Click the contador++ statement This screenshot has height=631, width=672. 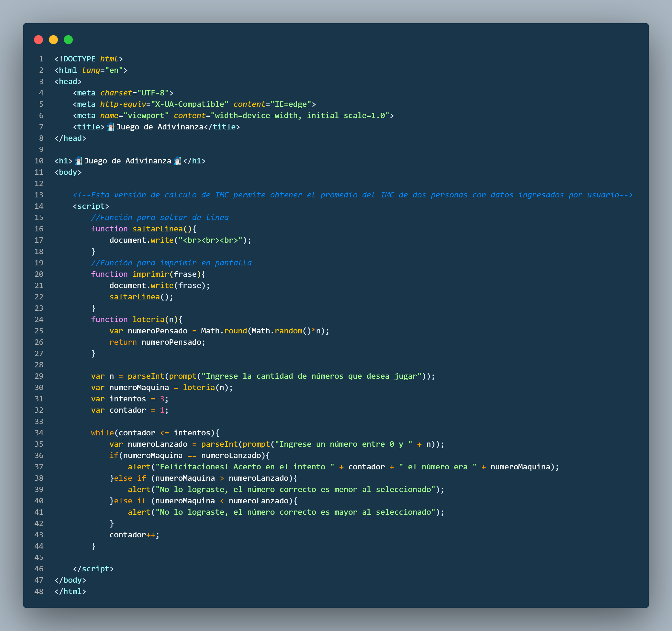(134, 535)
